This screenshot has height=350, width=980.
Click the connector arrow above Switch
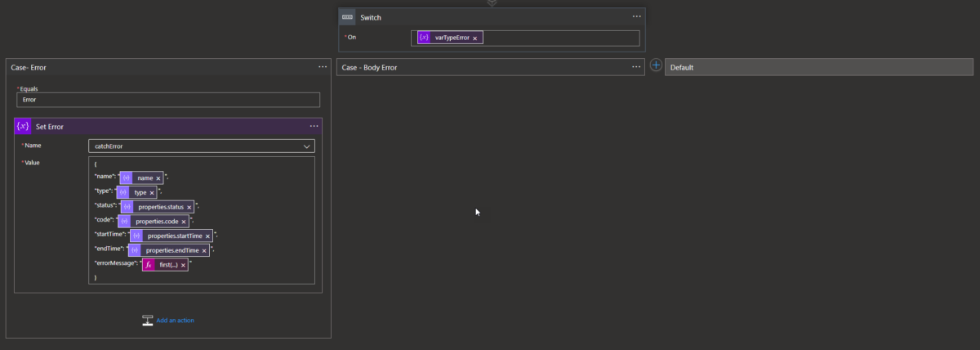492,2
